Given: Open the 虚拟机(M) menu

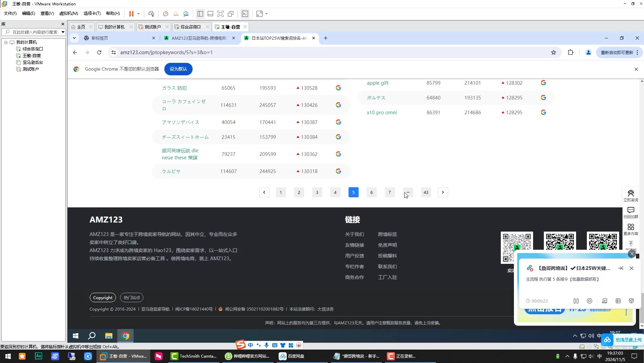Looking at the screenshot, I should click(x=69, y=13).
